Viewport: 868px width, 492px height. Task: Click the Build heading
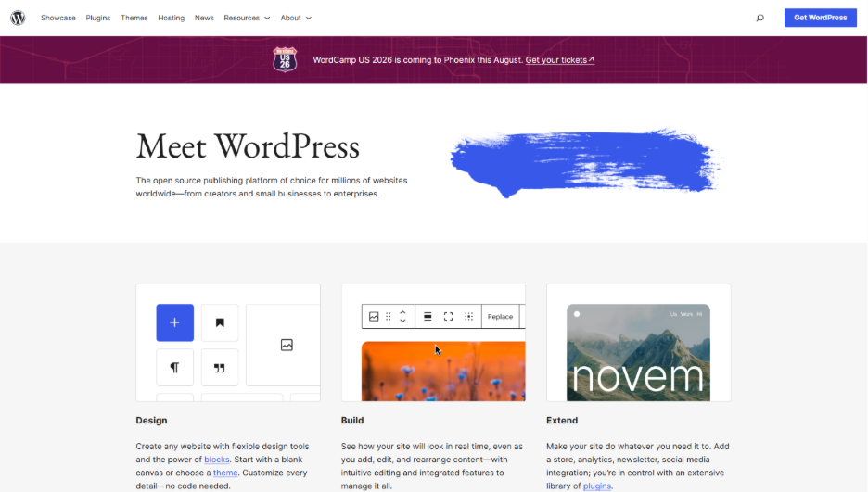tap(352, 420)
